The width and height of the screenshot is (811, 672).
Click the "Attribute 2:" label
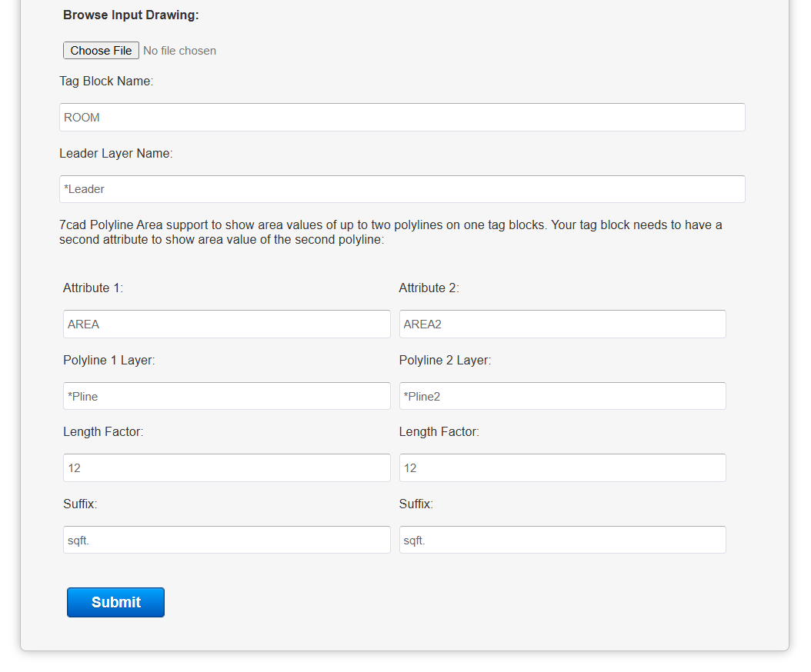click(x=429, y=288)
